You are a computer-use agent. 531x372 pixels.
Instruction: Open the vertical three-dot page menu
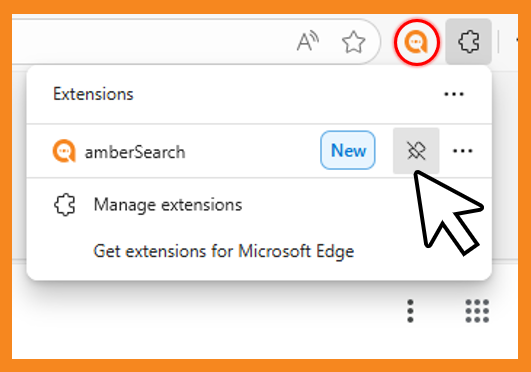[x=410, y=311]
